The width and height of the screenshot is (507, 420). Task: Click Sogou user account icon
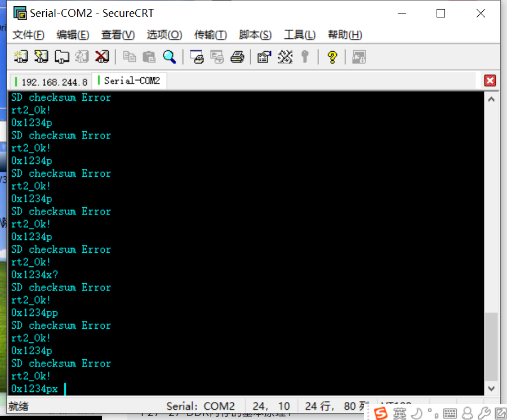(x=467, y=413)
